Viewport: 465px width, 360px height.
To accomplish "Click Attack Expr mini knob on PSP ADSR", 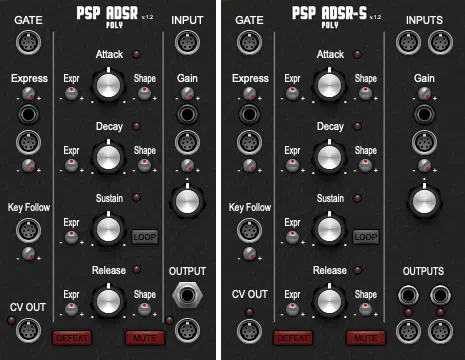I will click(x=71, y=94).
